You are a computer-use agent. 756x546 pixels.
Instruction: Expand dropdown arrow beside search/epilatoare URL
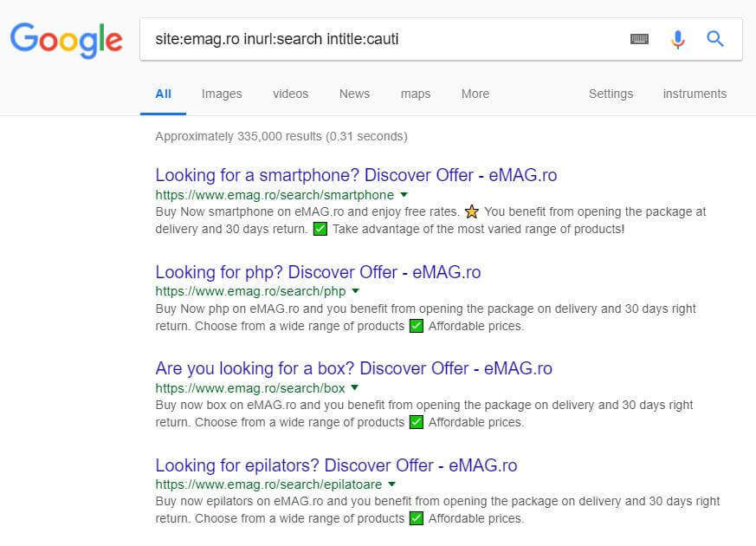tap(392, 484)
